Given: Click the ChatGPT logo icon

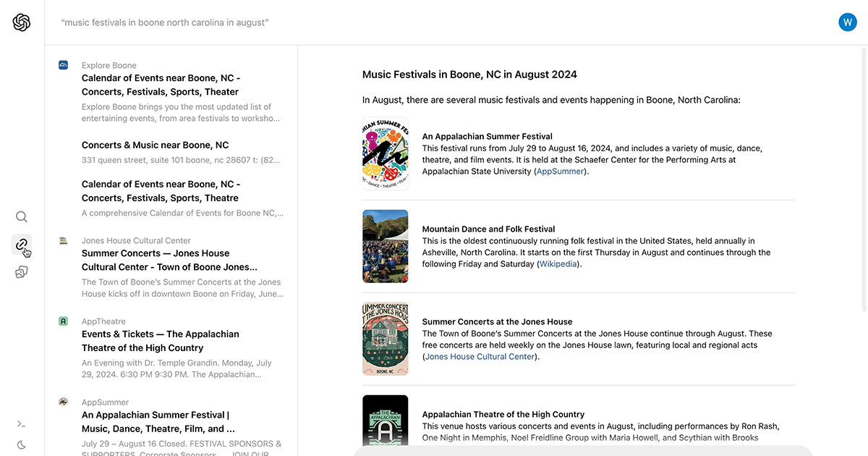Looking at the screenshot, I should (22, 22).
